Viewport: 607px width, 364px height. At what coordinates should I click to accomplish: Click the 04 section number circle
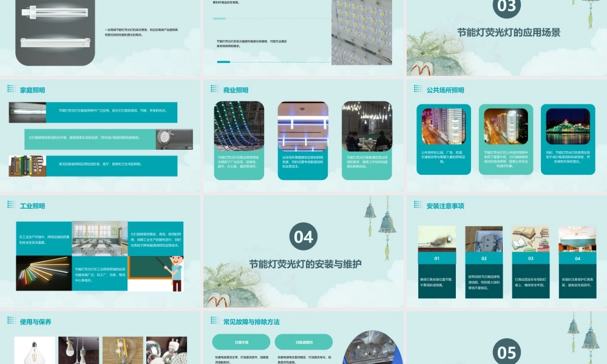tap(303, 237)
